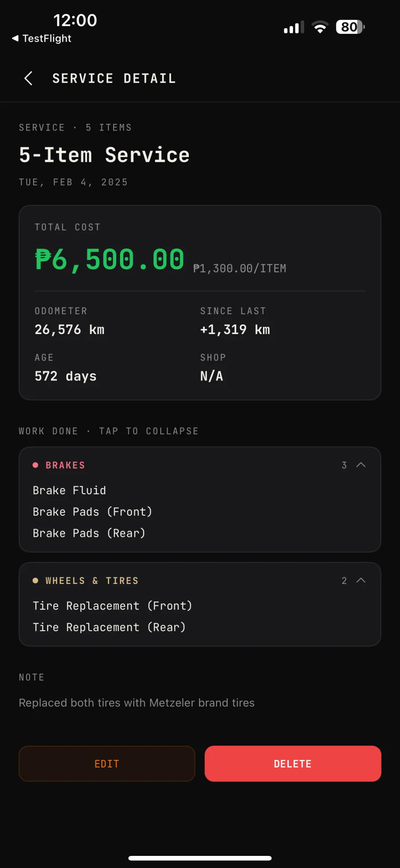Tap the ₱6,500.00 total cost amount
400x868 pixels.
pos(110,259)
